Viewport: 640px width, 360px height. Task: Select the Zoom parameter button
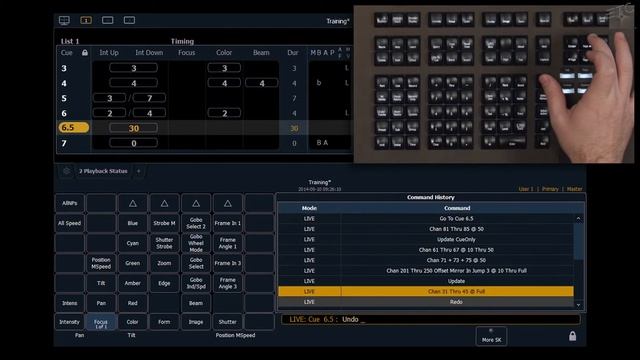(164, 263)
